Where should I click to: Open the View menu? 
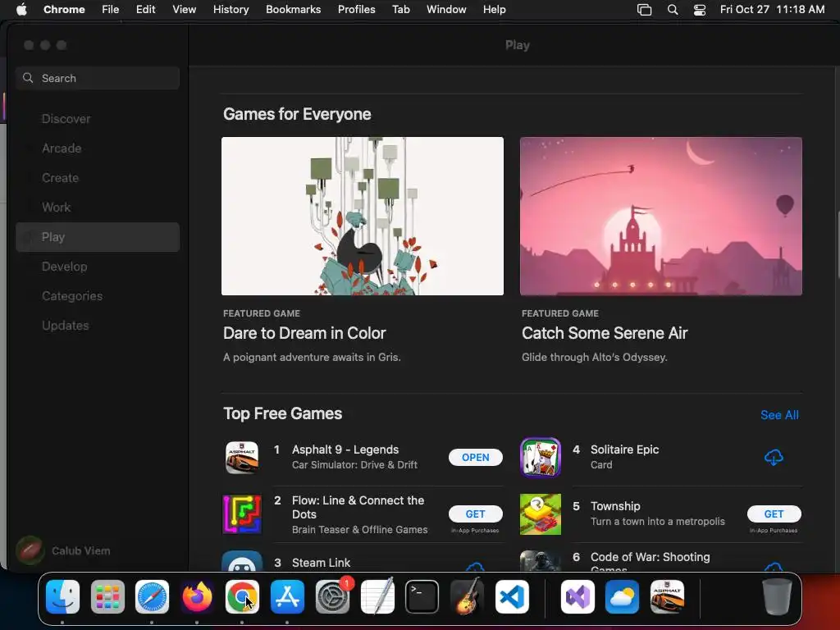[x=185, y=10]
